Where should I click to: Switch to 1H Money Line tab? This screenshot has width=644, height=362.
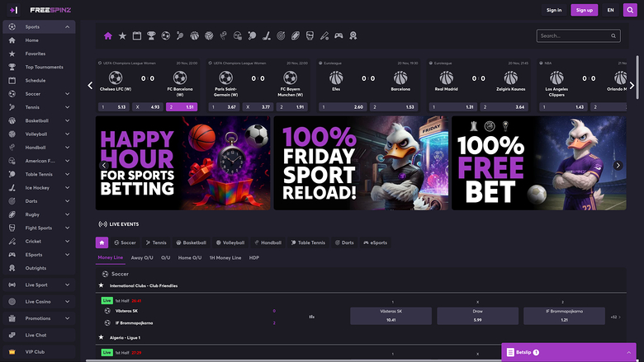(225, 258)
